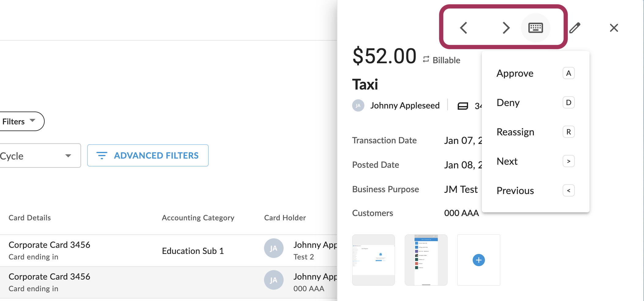Edit the transaction with pencil icon

(x=575, y=28)
